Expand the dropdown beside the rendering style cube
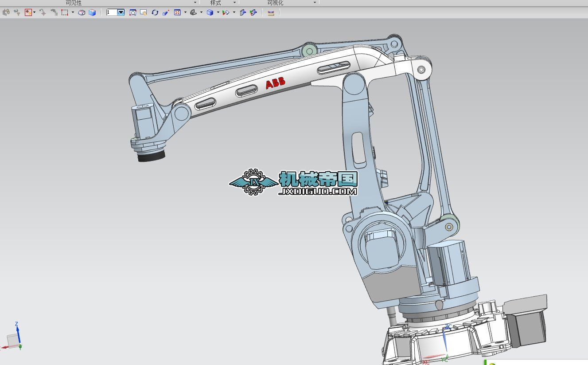This screenshot has height=365, width=588. 218,12
